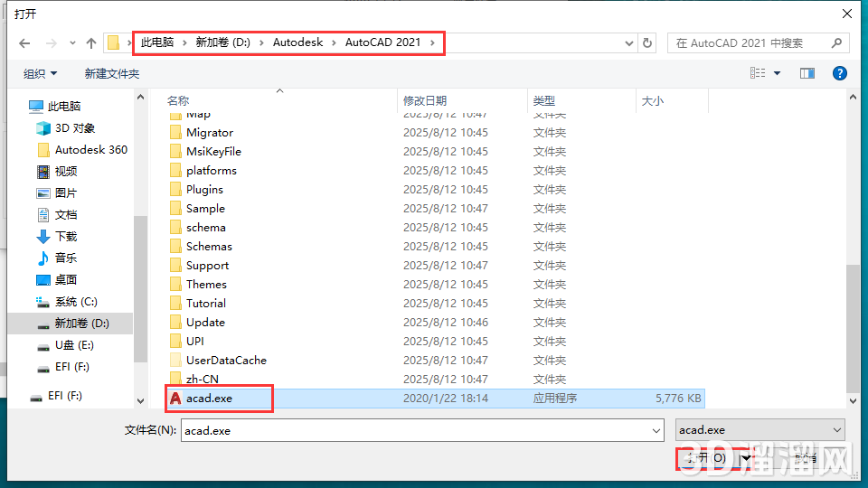This screenshot has width=868, height=488.
Task: Open 桌面 in the sidebar
Action: [x=57, y=280]
